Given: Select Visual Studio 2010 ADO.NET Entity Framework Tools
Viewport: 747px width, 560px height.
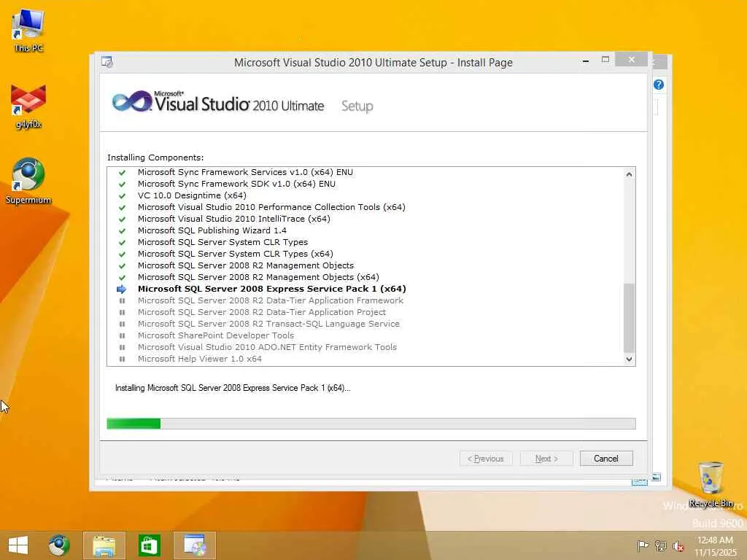Looking at the screenshot, I should [267, 347].
